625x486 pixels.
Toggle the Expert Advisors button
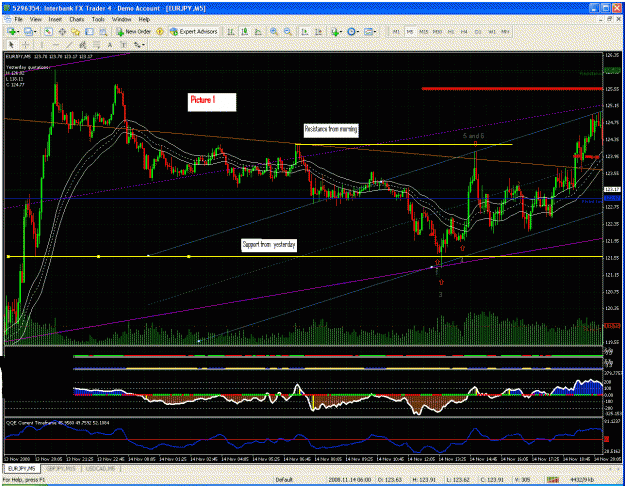coord(194,32)
